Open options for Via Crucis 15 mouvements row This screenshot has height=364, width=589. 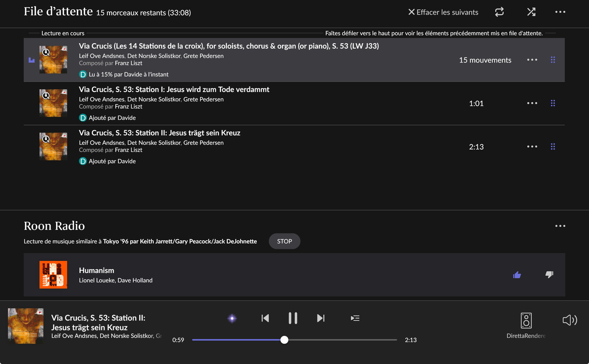(532, 60)
